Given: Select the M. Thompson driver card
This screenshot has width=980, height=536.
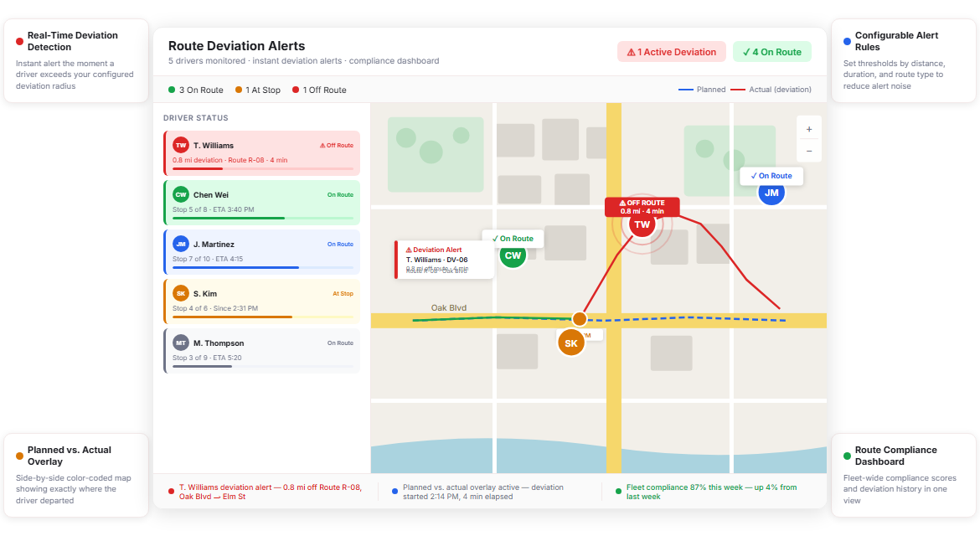Looking at the screenshot, I should [x=261, y=350].
